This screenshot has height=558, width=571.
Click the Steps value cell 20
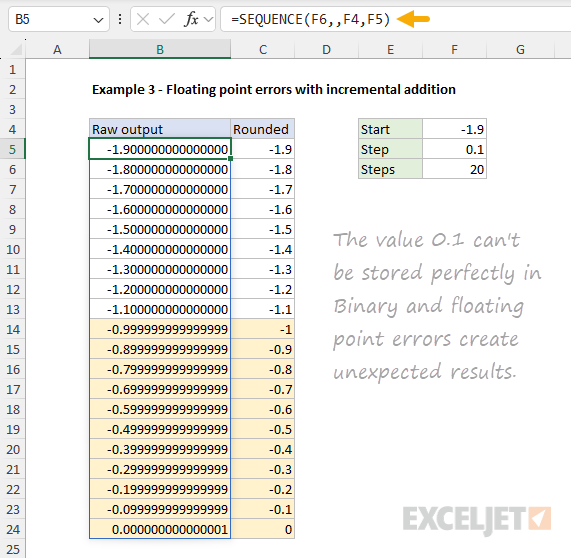click(x=454, y=169)
